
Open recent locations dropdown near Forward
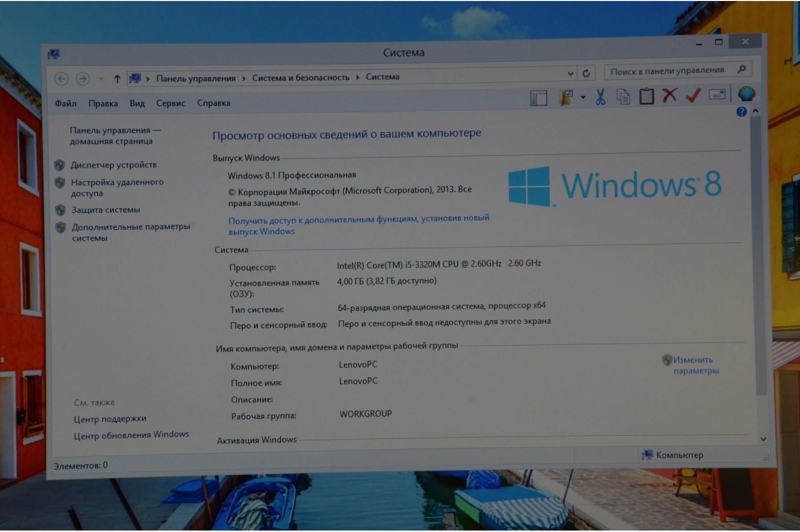tap(100, 79)
